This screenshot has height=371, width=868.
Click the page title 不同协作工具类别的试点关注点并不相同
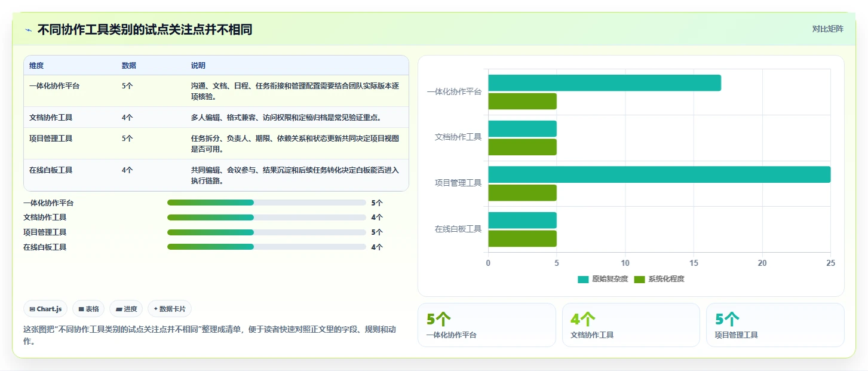click(145, 29)
